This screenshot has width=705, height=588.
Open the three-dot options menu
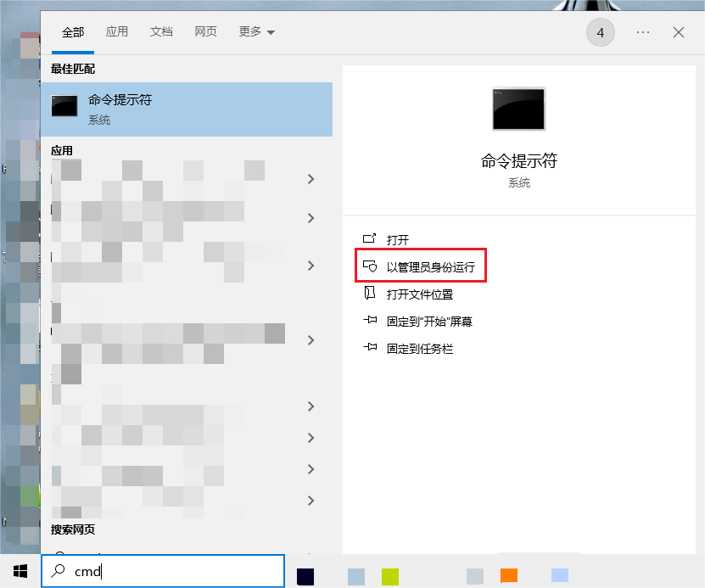click(x=643, y=32)
